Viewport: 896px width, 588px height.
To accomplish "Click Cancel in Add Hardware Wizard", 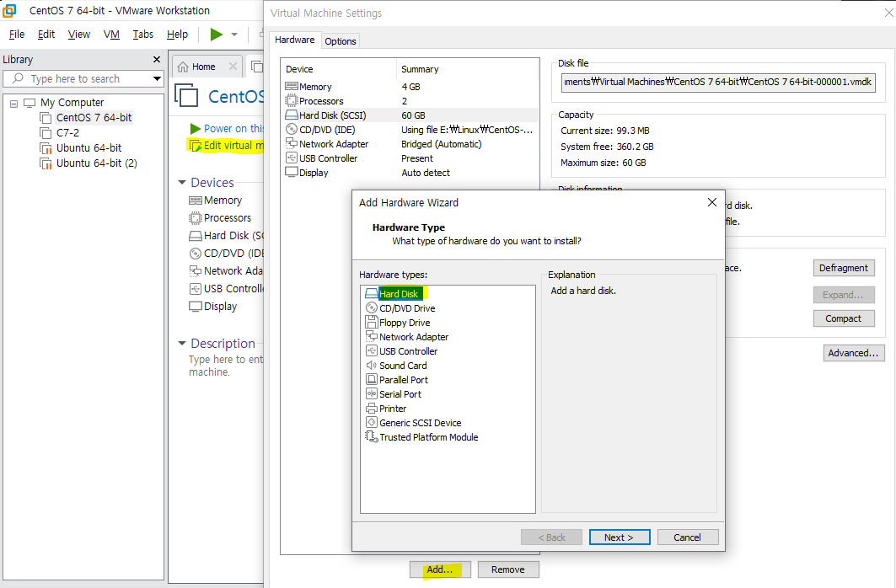I will click(688, 537).
